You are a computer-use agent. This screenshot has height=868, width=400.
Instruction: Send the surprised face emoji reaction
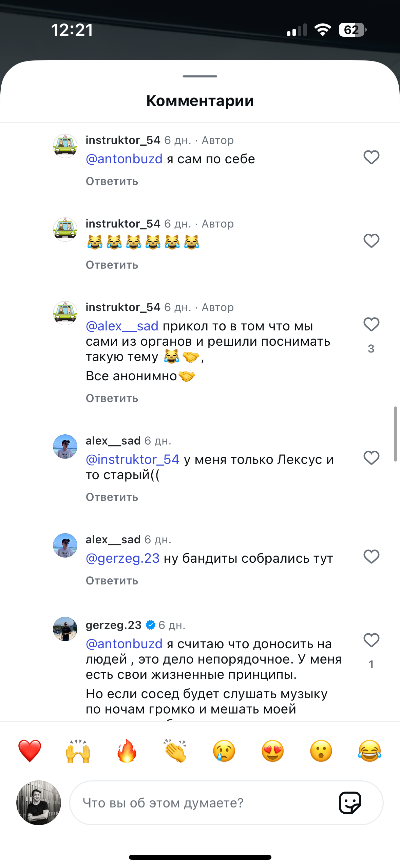tap(321, 751)
